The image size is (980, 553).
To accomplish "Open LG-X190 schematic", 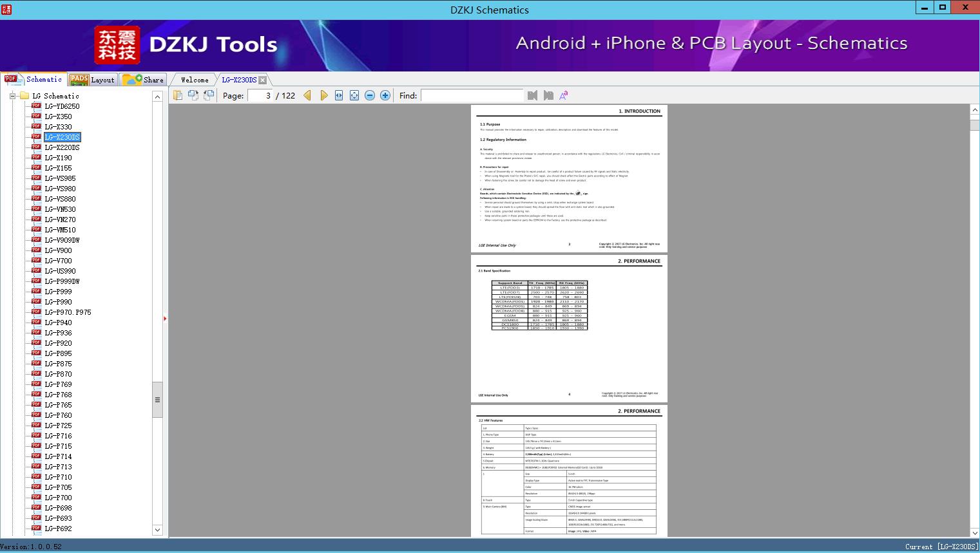I will (x=58, y=158).
